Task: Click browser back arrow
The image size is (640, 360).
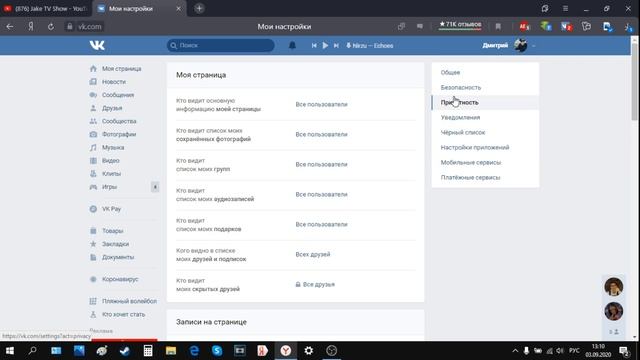Action: click(x=10, y=27)
